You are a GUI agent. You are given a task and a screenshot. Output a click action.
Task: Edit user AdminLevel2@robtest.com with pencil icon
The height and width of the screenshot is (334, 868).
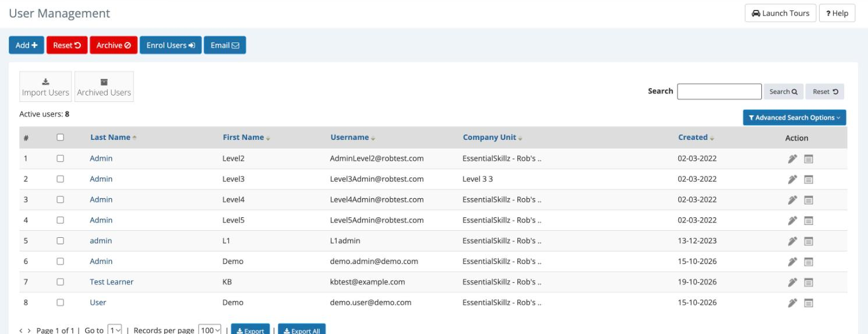[792, 159]
